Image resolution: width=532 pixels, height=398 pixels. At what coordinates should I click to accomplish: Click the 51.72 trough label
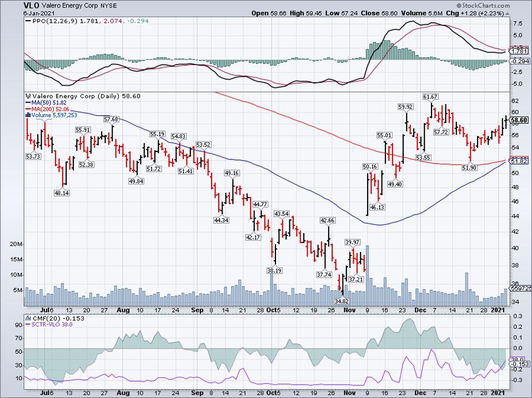[154, 169]
